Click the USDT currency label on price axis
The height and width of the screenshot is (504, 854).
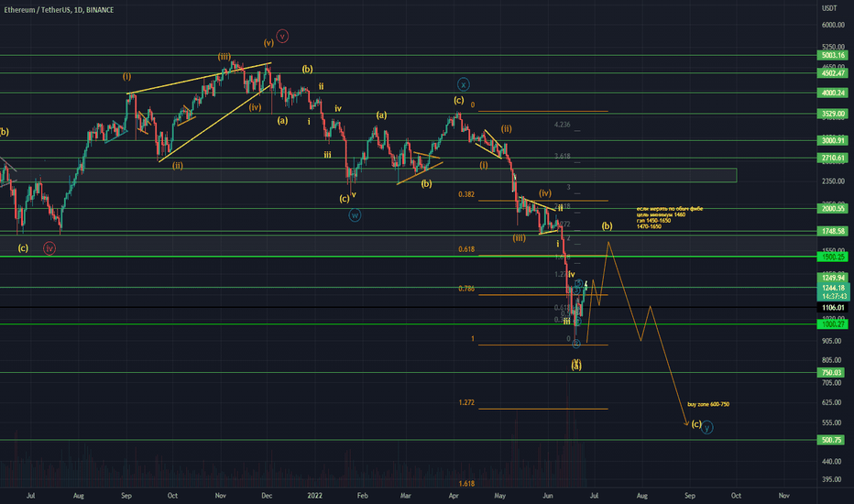coord(829,8)
